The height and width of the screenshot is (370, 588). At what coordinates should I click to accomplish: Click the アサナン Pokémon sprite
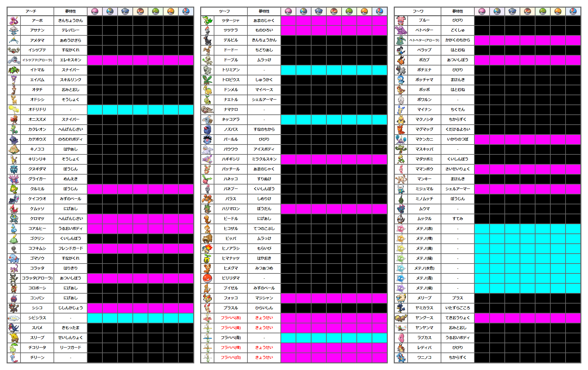coord(14,30)
